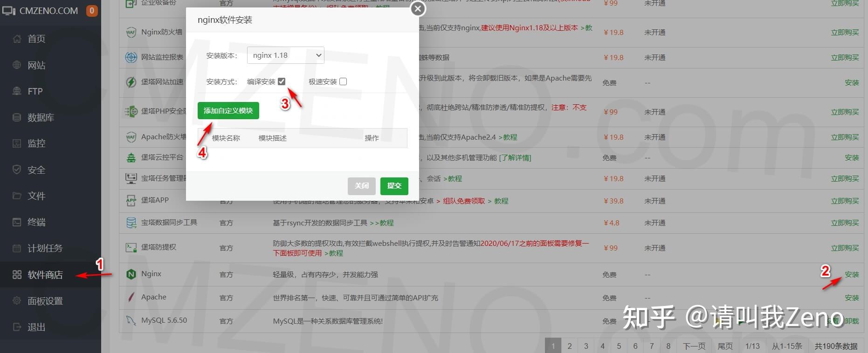868x353 pixels.
Task: Go to page 2 in pagination
Action: coord(570,346)
